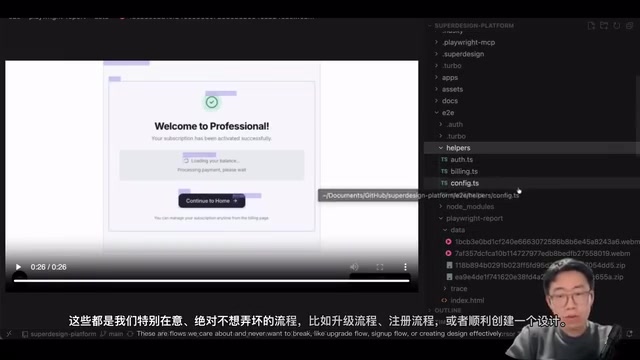Open the video player's more options menu

[x=405, y=267]
